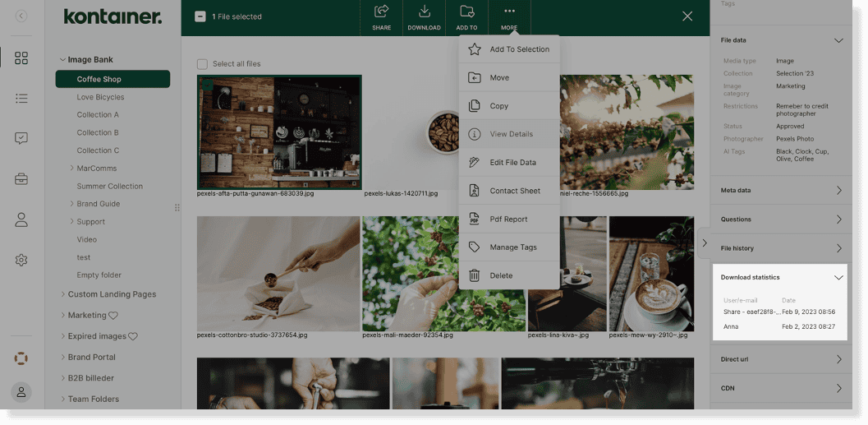Click the Move folder icon
This screenshot has height=425, width=868.
(x=475, y=77)
